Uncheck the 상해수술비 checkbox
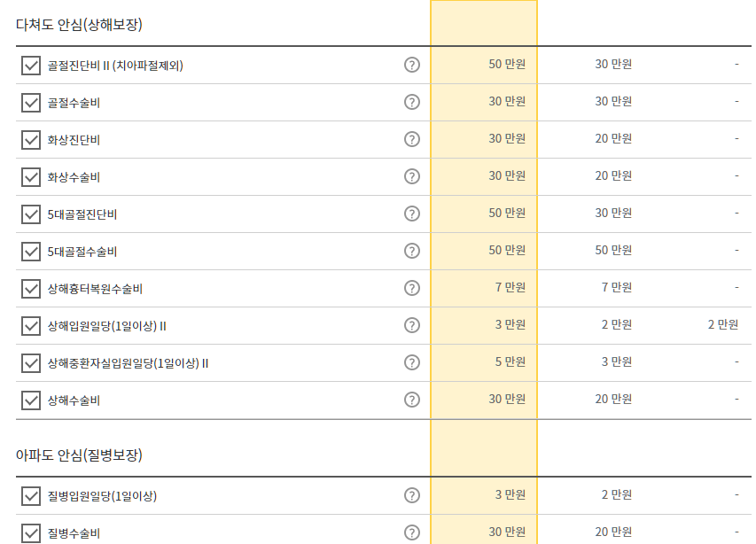 [31, 400]
